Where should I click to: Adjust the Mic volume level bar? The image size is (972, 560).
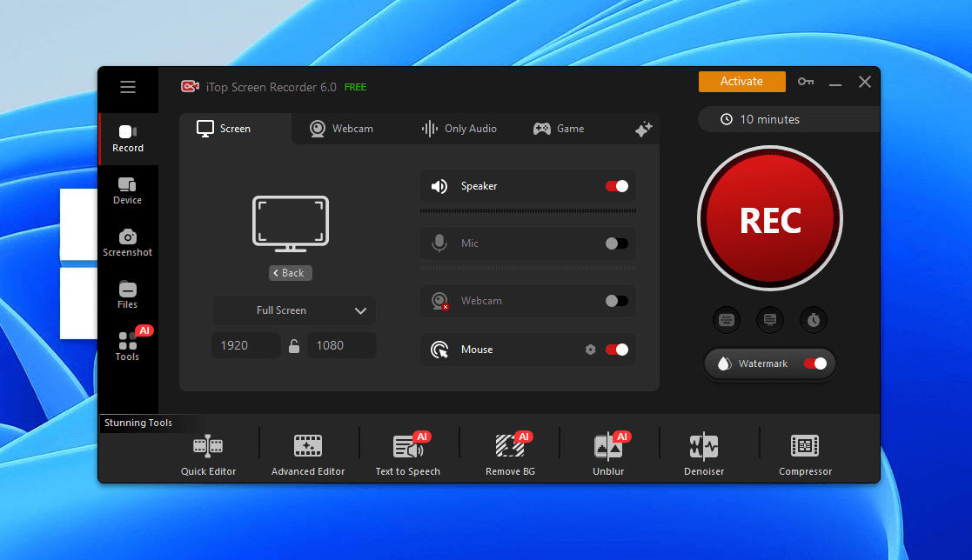pos(528,269)
